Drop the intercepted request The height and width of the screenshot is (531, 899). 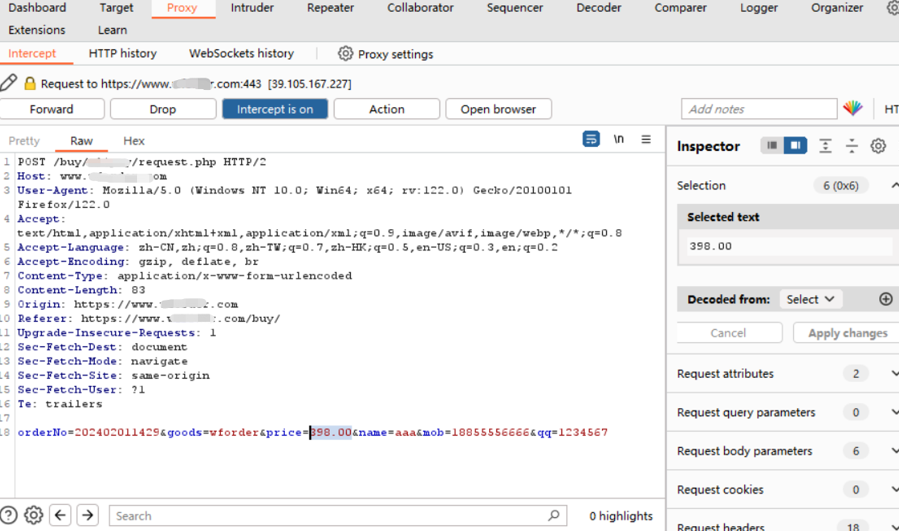tap(163, 109)
